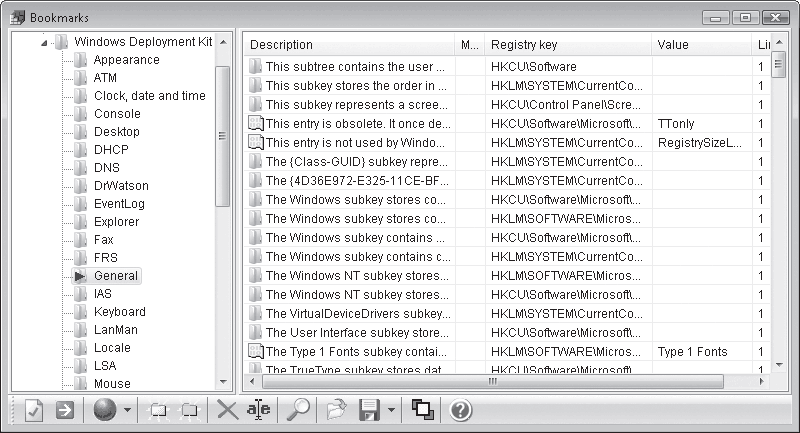Image resolution: width=800 pixels, height=433 pixels.
Task: Click the right-arrow jump to key icon
Action: pyautogui.click(x=65, y=410)
